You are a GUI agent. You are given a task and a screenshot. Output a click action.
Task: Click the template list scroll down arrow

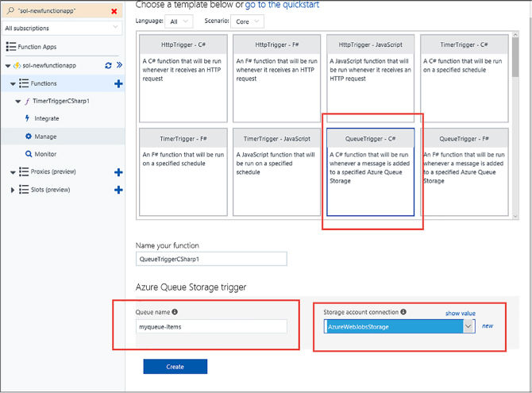coord(515,216)
